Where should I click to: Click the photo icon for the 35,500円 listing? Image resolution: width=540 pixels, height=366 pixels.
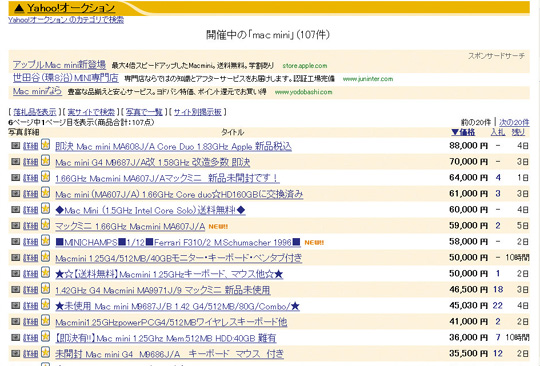15,353
